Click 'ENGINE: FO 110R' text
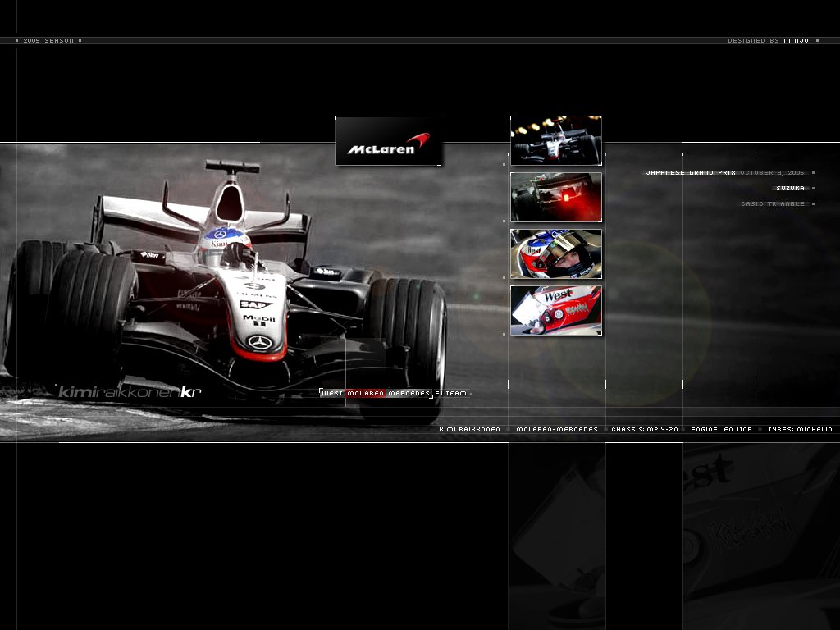Screen dimensions: 840x630 coord(722,430)
